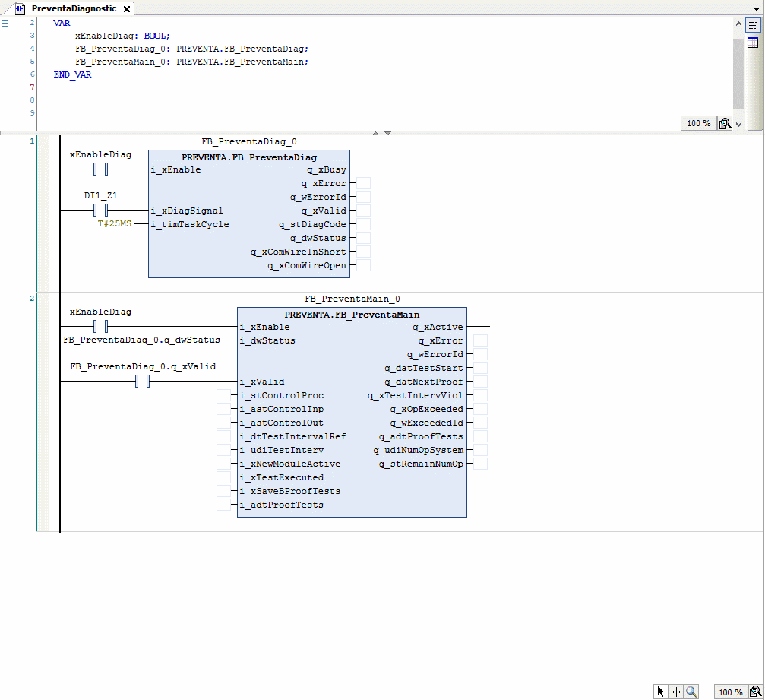Open the tab list dropdown arrow
The width and height of the screenshot is (765, 700).
click(x=757, y=8)
